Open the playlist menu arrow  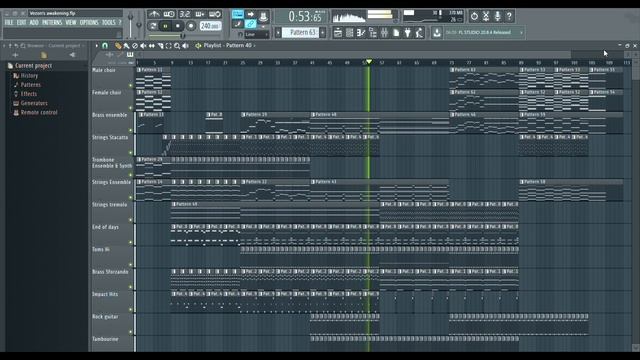(x=97, y=46)
